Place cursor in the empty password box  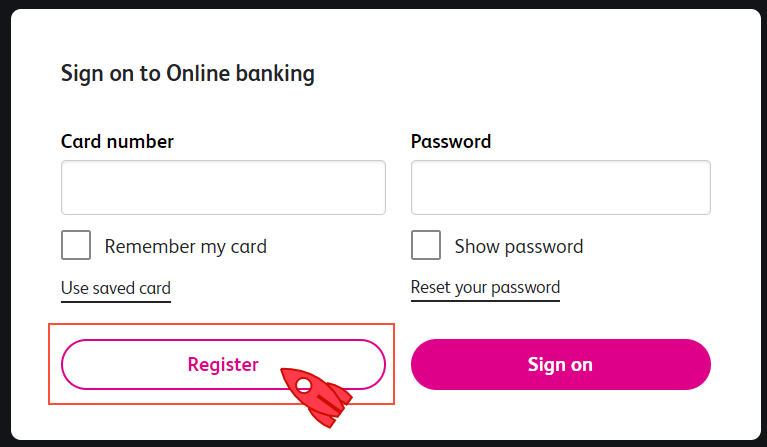(560, 187)
